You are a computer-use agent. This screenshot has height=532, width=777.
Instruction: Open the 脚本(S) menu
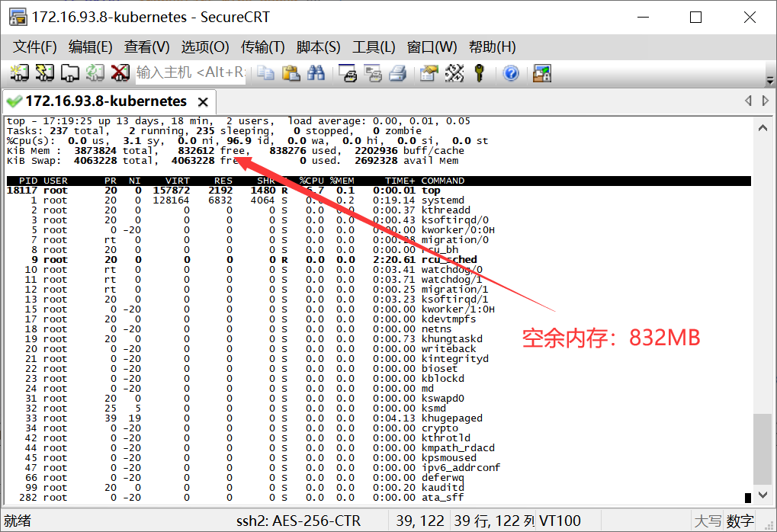318,46
